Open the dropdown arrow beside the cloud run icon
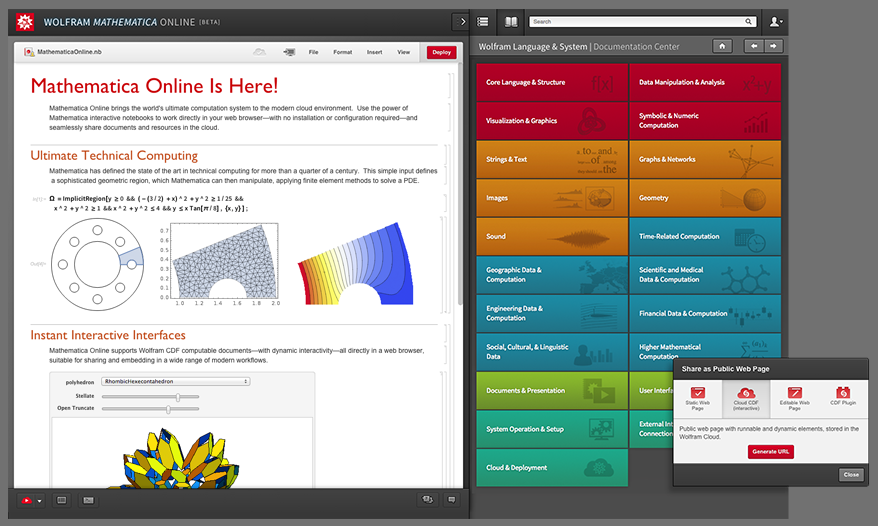 39,501
